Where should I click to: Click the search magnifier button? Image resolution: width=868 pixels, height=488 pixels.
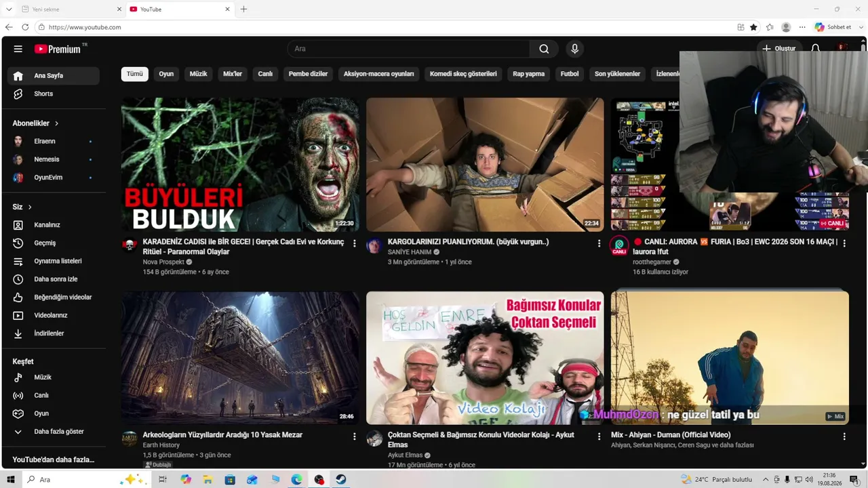[x=544, y=49]
